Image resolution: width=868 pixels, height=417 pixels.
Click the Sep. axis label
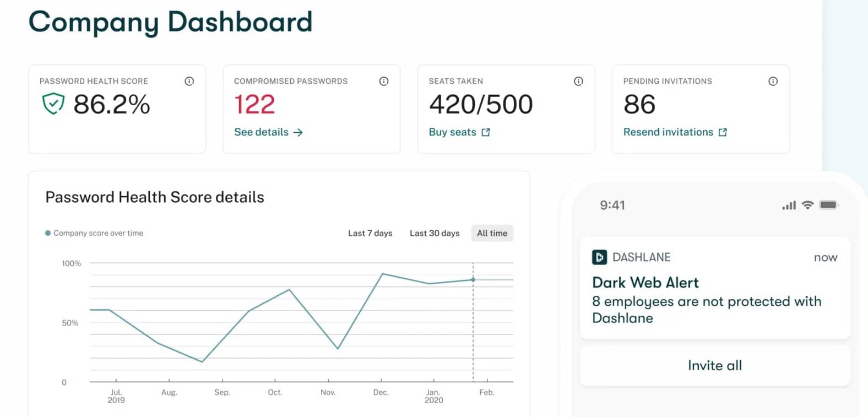point(222,392)
